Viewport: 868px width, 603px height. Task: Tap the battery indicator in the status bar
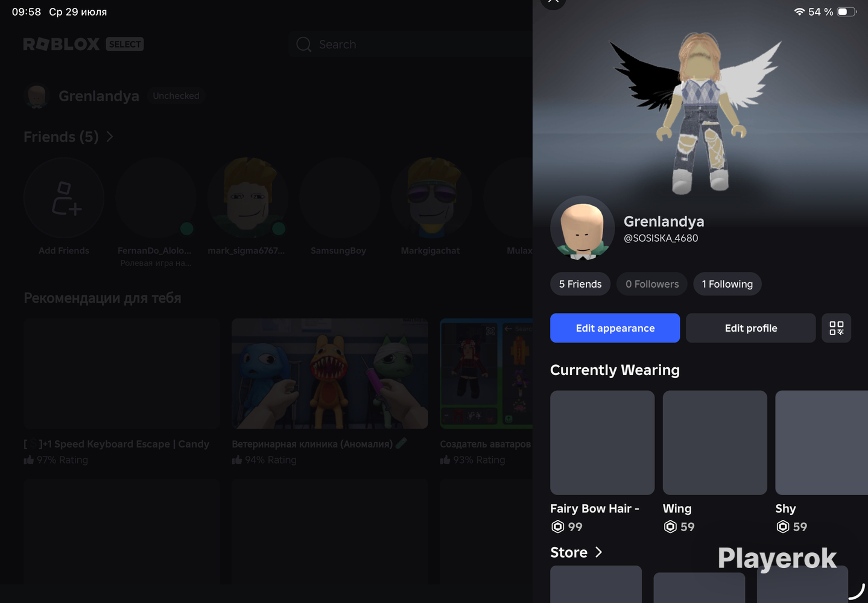pos(846,11)
